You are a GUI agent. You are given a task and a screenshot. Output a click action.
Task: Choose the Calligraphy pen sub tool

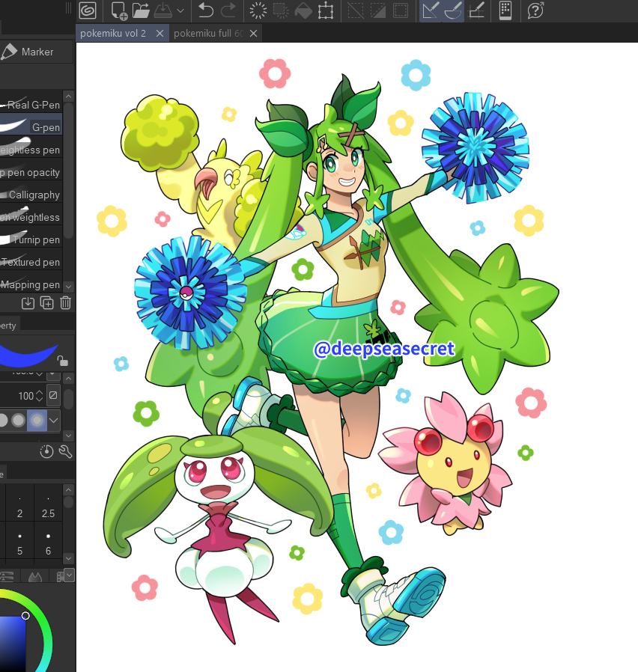pyautogui.click(x=34, y=195)
